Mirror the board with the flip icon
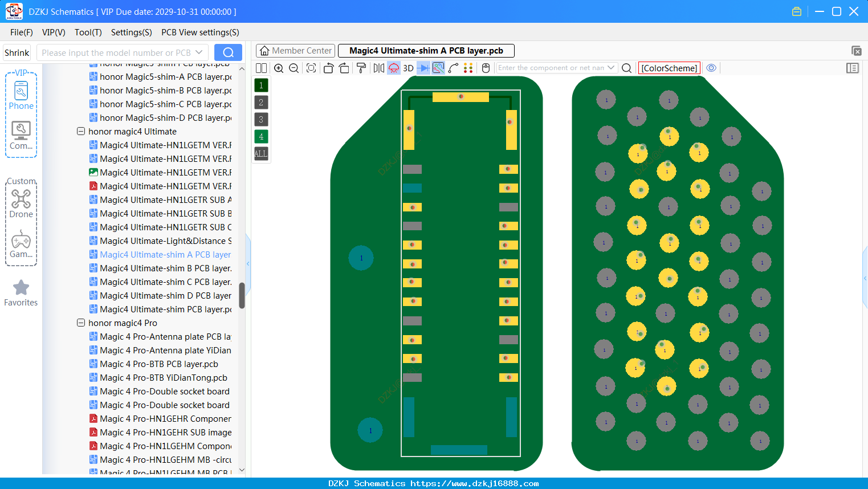Screen dimensions: 868x489 379,68
